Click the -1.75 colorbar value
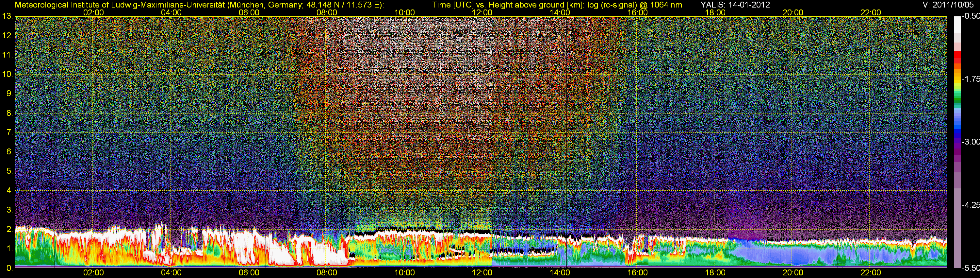 pos(971,79)
